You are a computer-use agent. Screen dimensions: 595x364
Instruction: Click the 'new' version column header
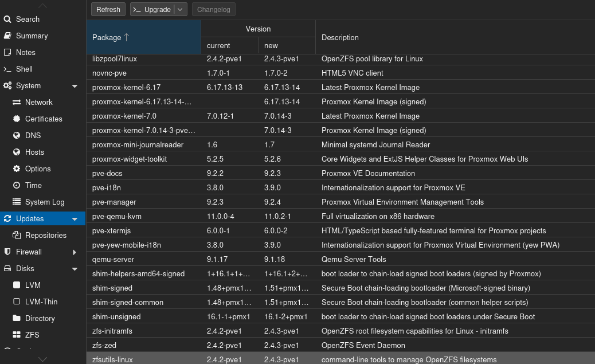tap(287, 45)
